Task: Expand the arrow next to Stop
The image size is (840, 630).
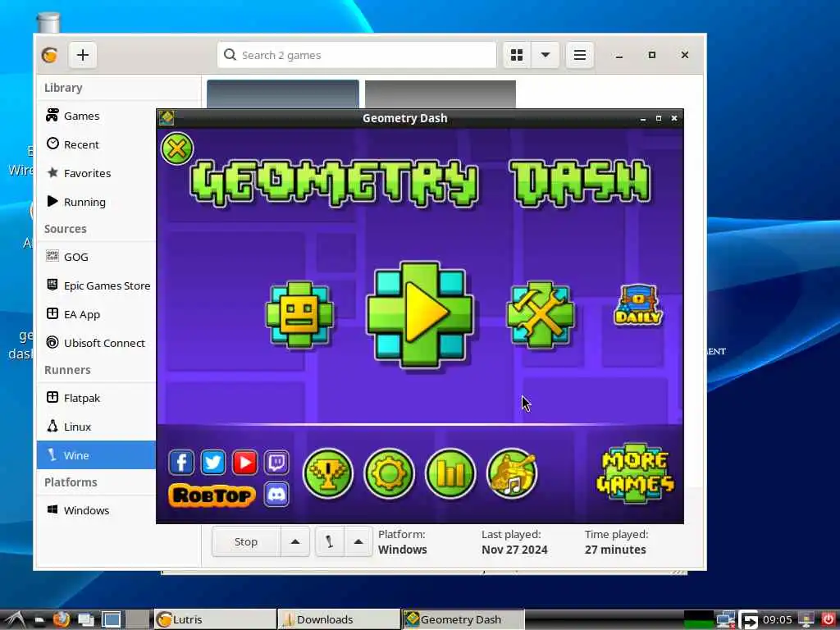Action: (295, 541)
